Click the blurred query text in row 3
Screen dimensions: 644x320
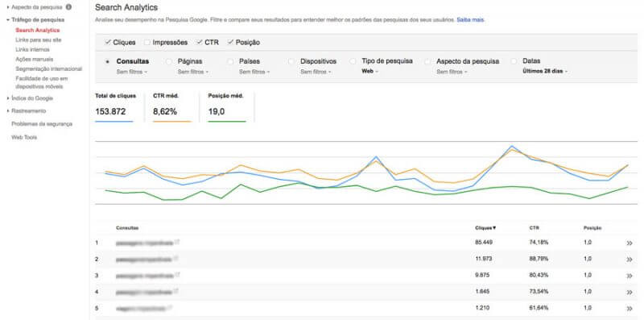[x=144, y=276]
